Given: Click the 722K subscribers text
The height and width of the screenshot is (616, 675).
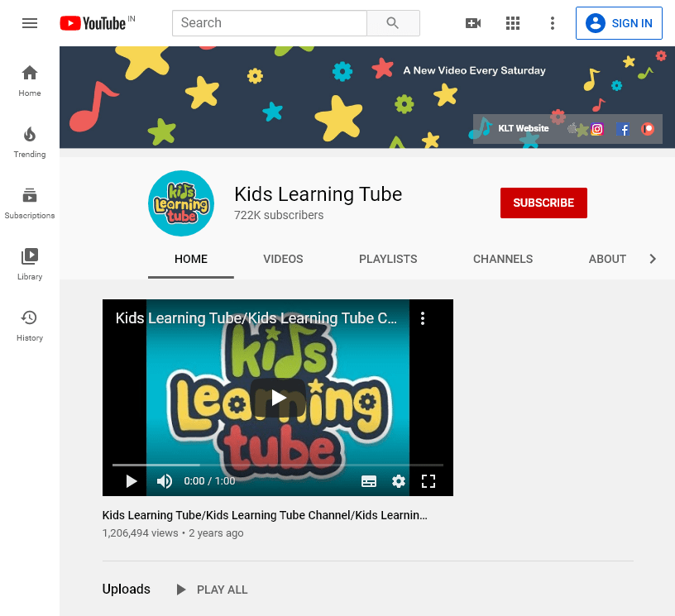Looking at the screenshot, I should [x=279, y=215].
